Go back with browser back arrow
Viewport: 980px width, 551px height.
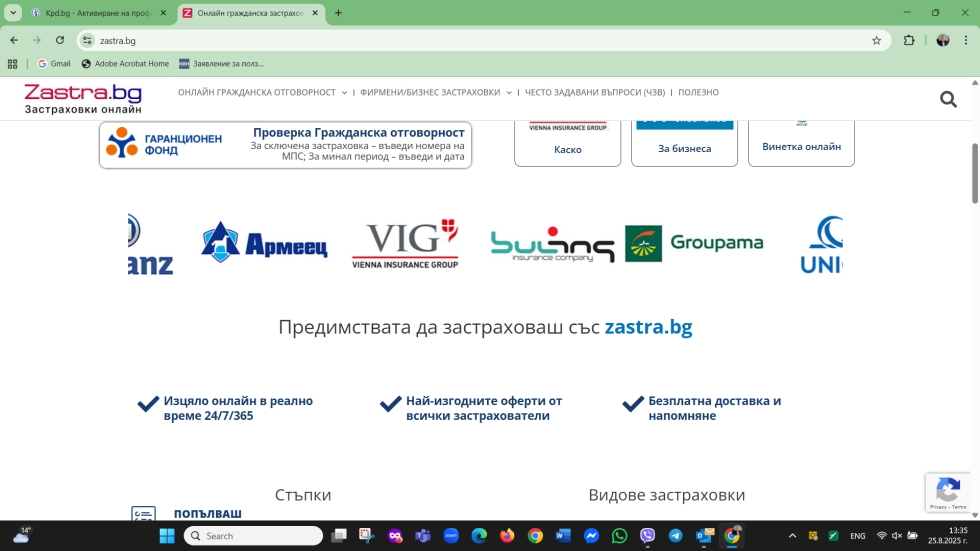coord(14,40)
